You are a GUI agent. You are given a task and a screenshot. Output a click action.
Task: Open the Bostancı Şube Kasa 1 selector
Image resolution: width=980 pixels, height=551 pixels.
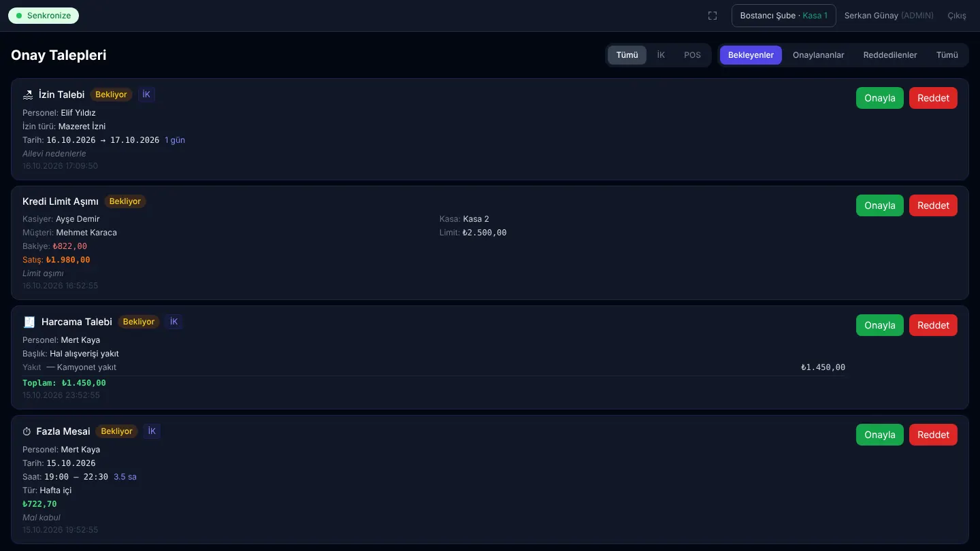(784, 16)
